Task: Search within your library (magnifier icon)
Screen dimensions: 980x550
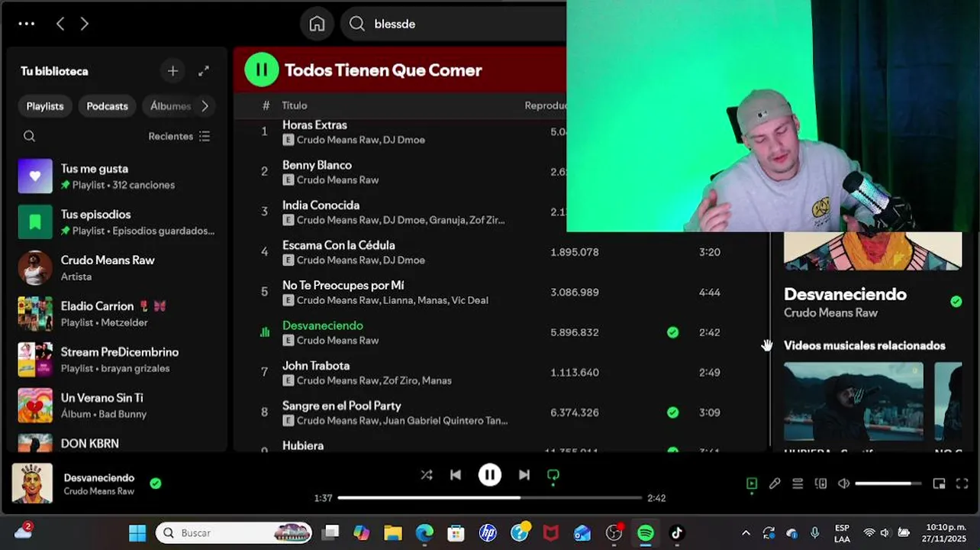Action: point(29,136)
